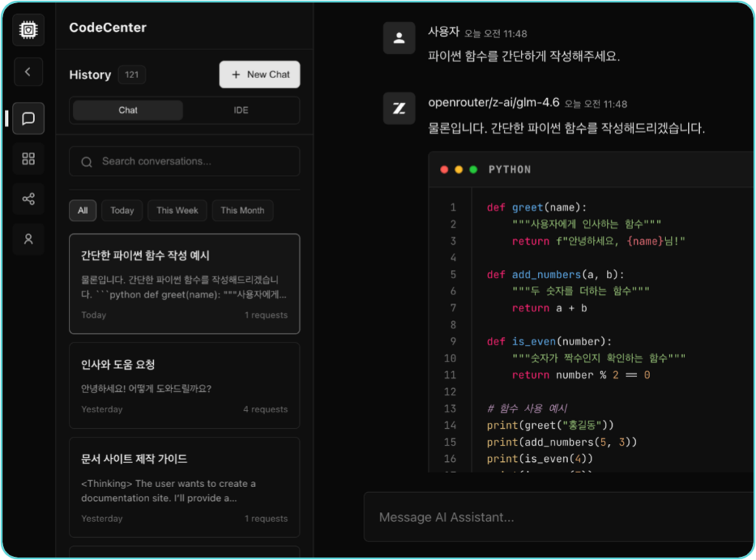Open conversation 인사와 도움 요청
This screenshot has width=756, height=560.
click(x=185, y=386)
